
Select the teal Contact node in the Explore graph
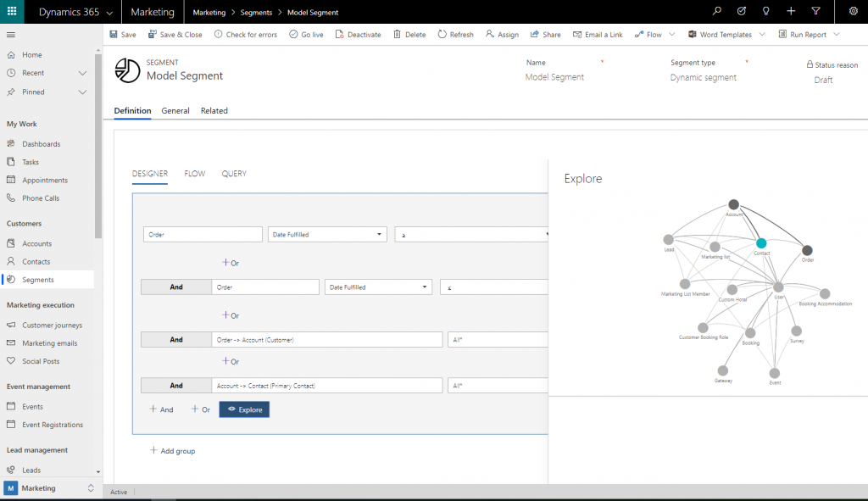click(761, 242)
